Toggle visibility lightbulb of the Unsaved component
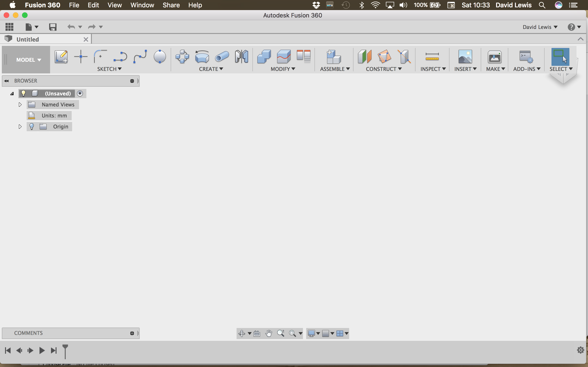 click(x=23, y=93)
